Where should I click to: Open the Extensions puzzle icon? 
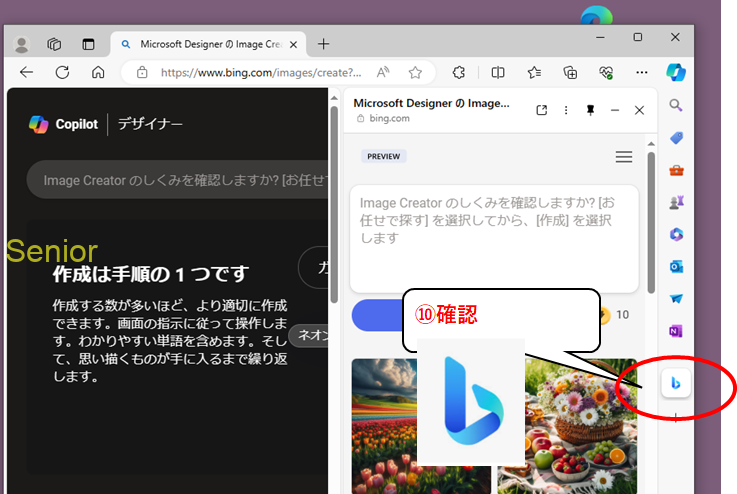[x=459, y=72]
